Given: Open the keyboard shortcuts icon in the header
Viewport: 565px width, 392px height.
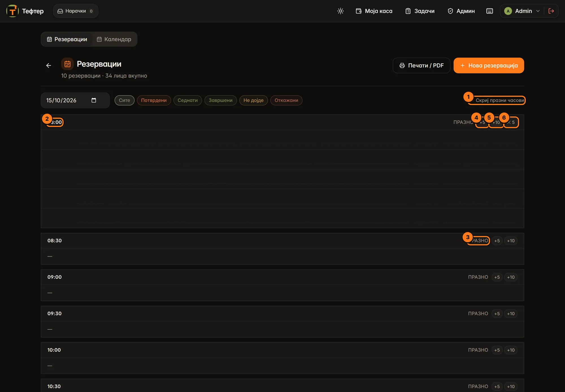Looking at the screenshot, I should point(490,11).
